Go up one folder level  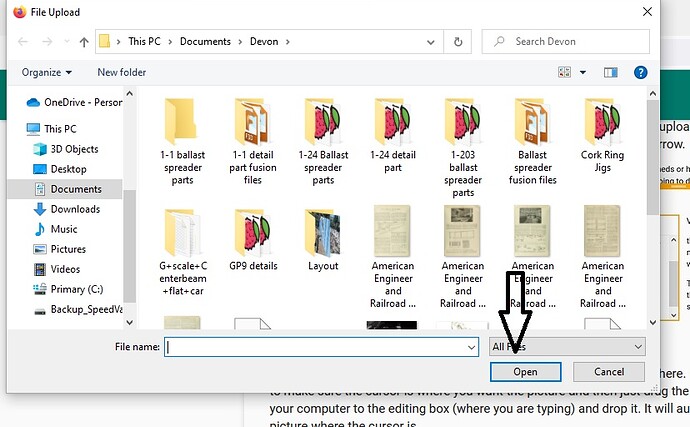click(84, 42)
